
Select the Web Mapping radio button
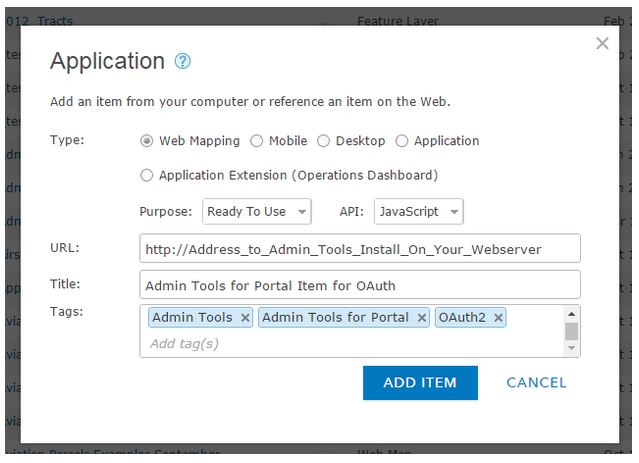coord(147,141)
